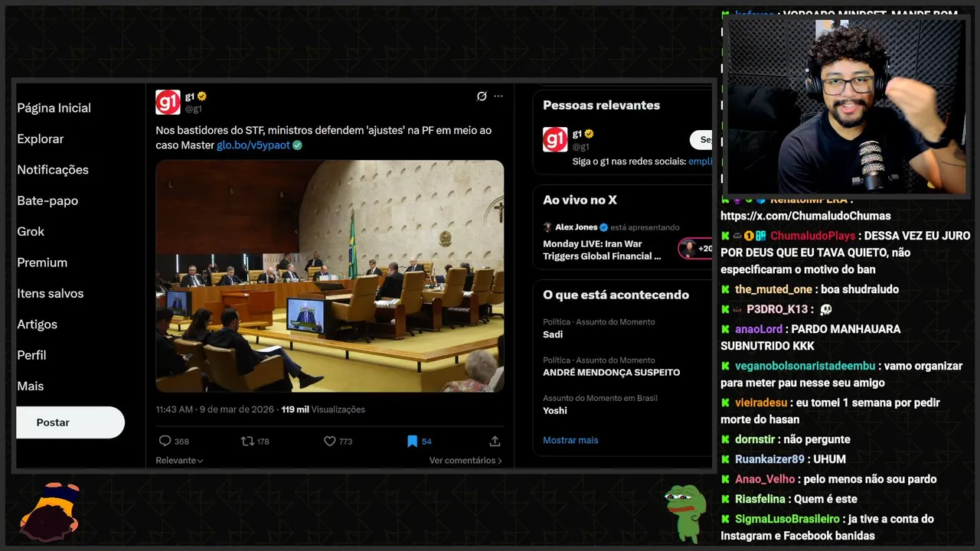Screen dimensions: 980x551
Task: Open Notificações in sidebar
Action: pos(53,170)
